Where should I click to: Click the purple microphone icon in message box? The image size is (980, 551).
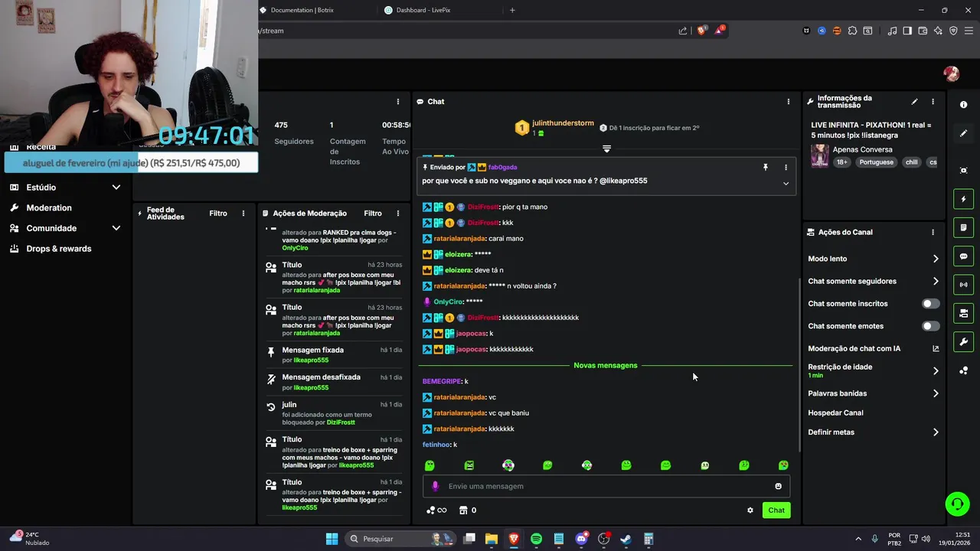(x=435, y=486)
